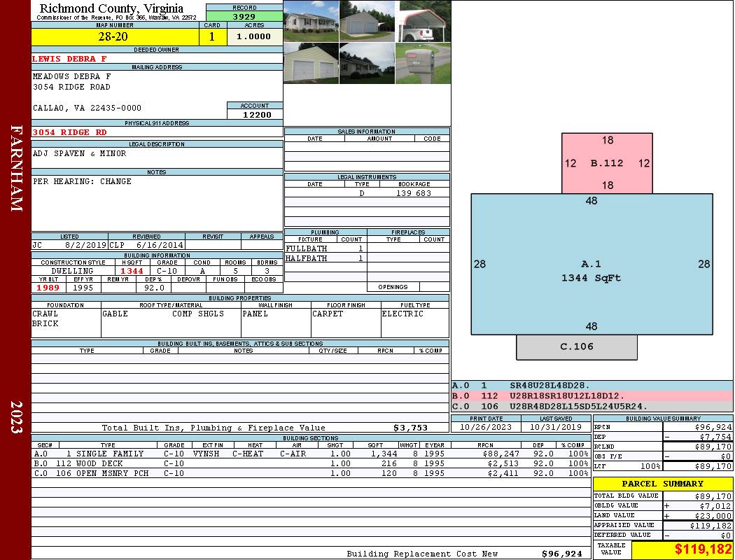Click the green record number 3929
Viewport: 735px width, 560px height.
(x=244, y=16)
